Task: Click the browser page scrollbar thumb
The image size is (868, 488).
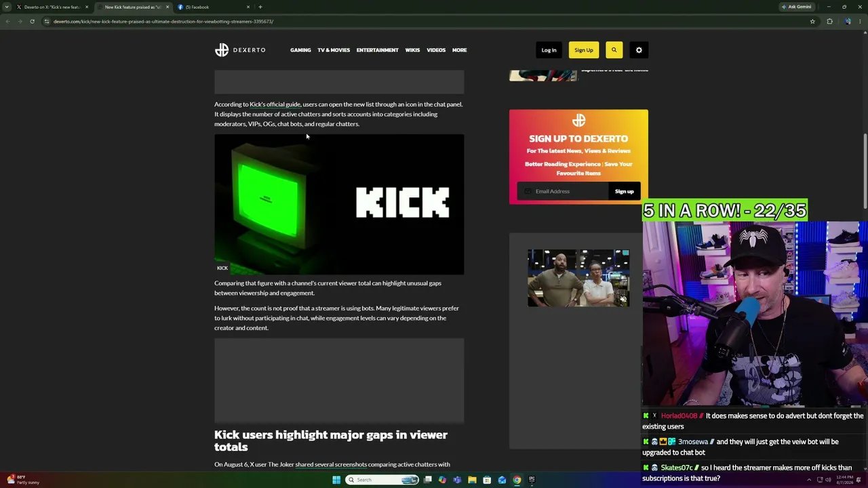Action: pos(865,171)
